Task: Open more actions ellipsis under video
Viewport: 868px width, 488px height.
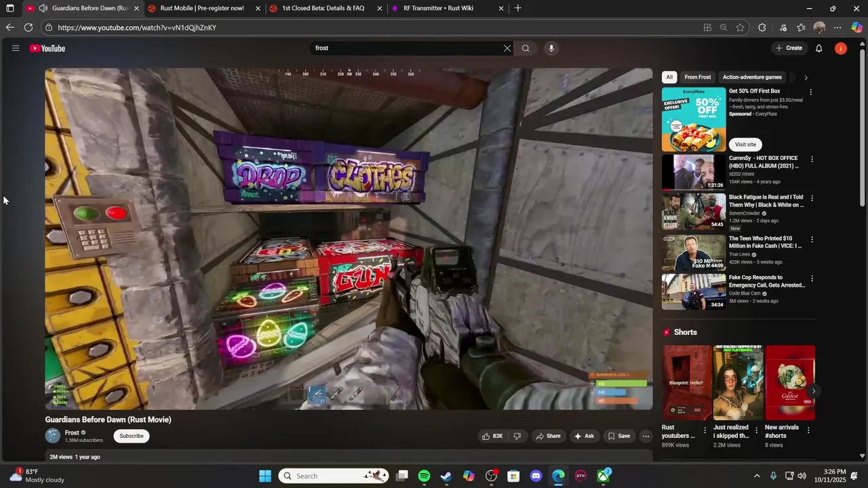Action: [646, 436]
